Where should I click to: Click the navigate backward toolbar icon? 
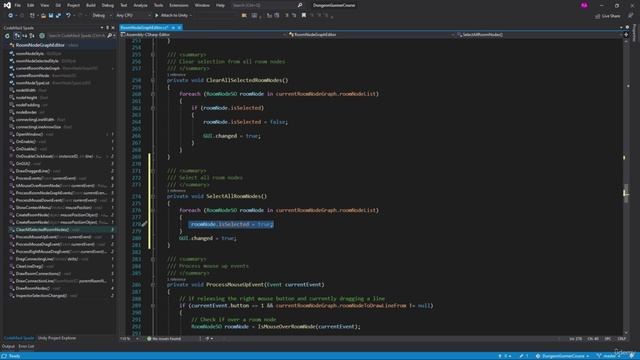coord(11,16)
